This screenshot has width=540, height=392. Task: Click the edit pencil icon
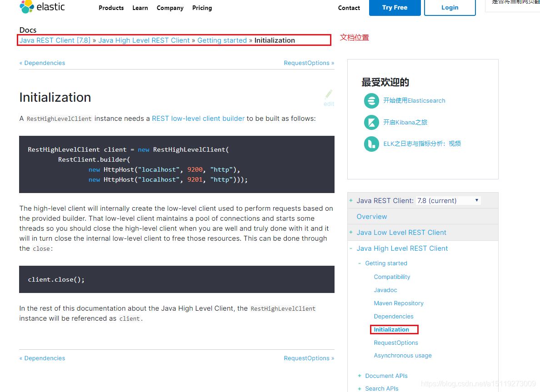point(329,94)
